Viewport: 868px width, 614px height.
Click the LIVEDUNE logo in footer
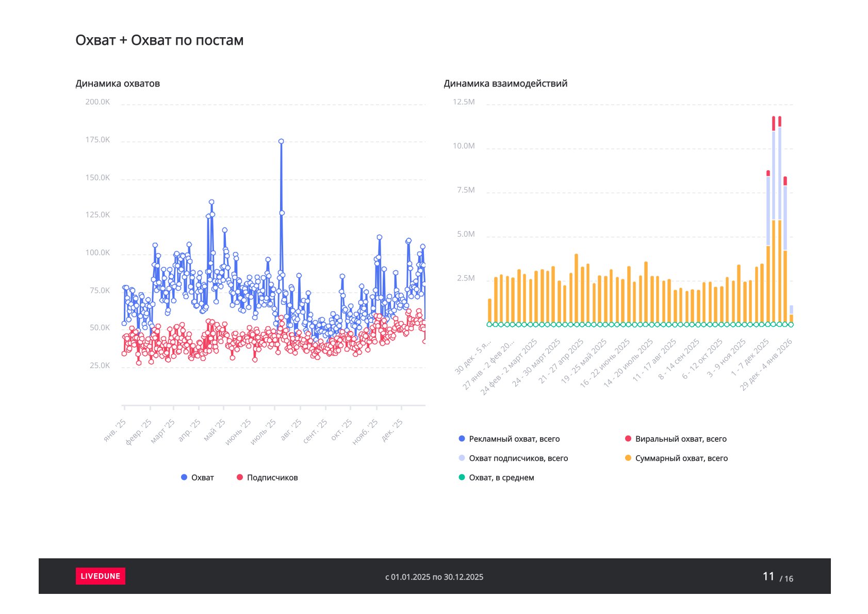pos(100,576)
